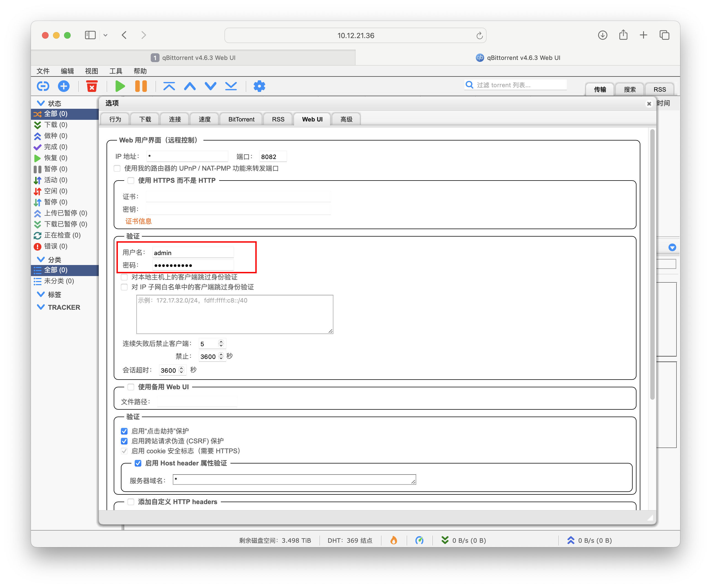The image size is (711, 588).
Task: Click the red delete torrent icon
Action: point(91,86)
